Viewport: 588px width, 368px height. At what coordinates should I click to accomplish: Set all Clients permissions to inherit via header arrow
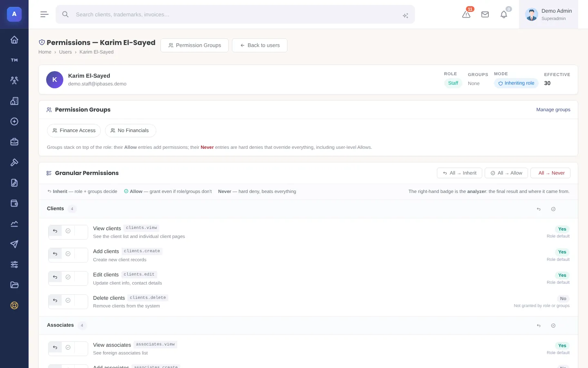click(x=539, y=209)
